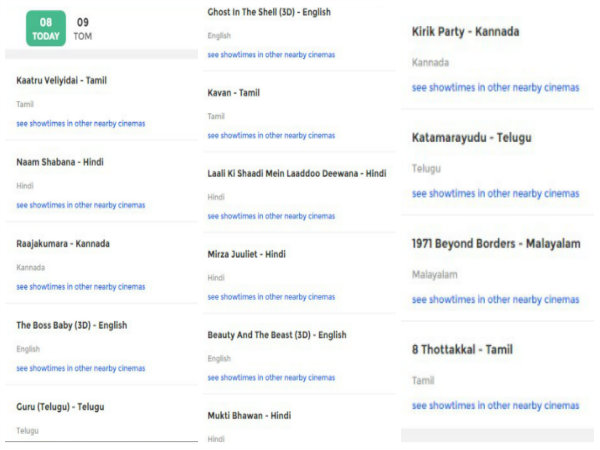Open showtimes link under Mirza Juuliet
This screenshot has width=600, height=450.
click(271, 297)
